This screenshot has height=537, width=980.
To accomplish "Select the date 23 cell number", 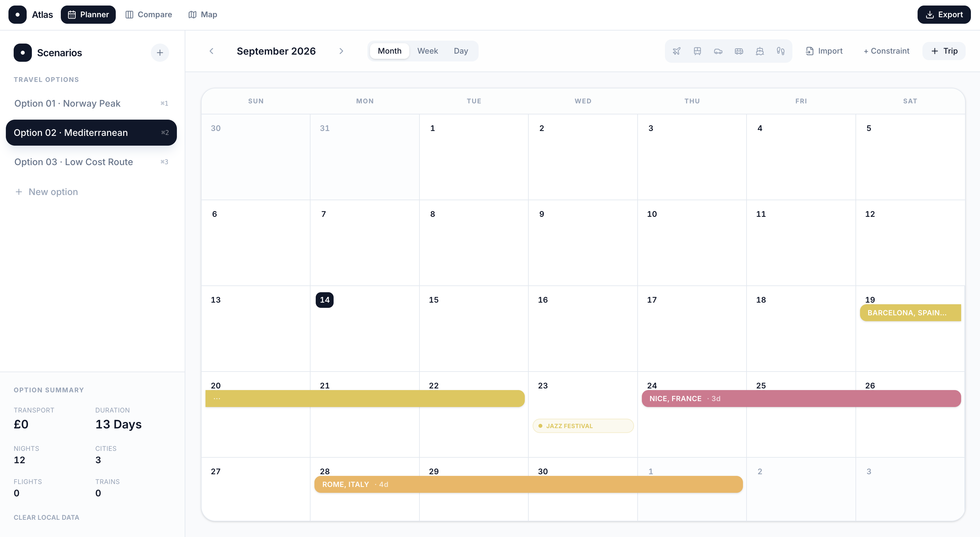I will 542,385.
